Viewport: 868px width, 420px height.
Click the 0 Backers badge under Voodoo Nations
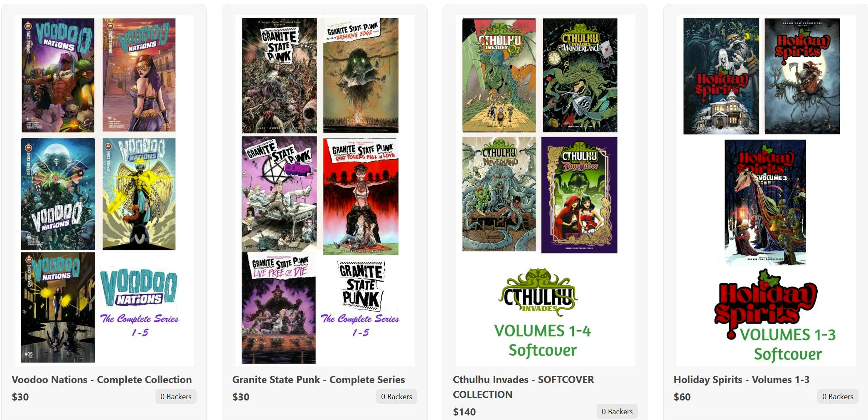(x=176, y=397)
